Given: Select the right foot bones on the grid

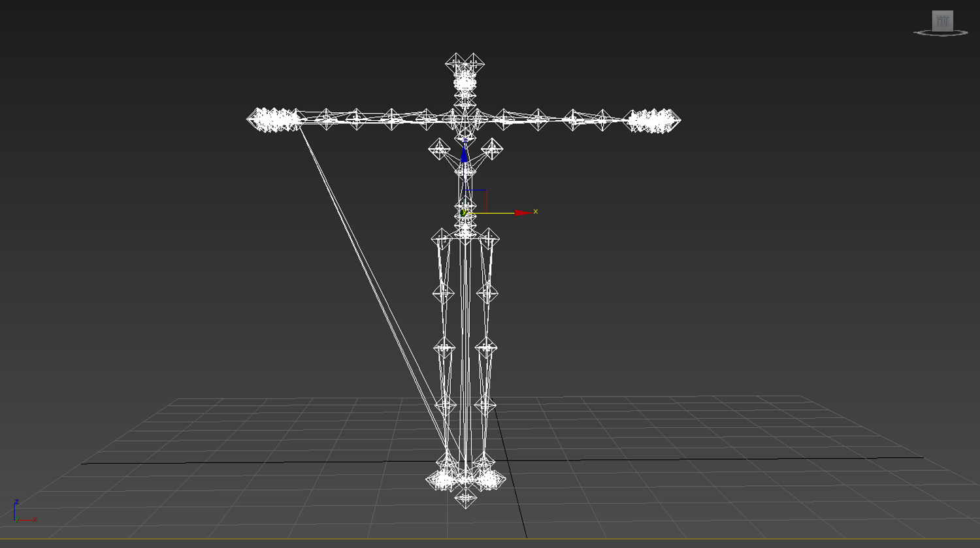Looking at the screenshot, I should pyautogui.click(x=488, y=479).
